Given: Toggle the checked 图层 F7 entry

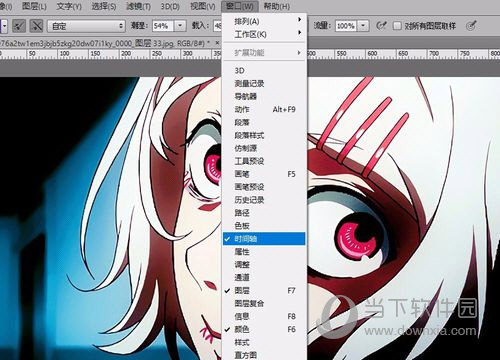Looking at the screenshot, I should click(264, 290).
